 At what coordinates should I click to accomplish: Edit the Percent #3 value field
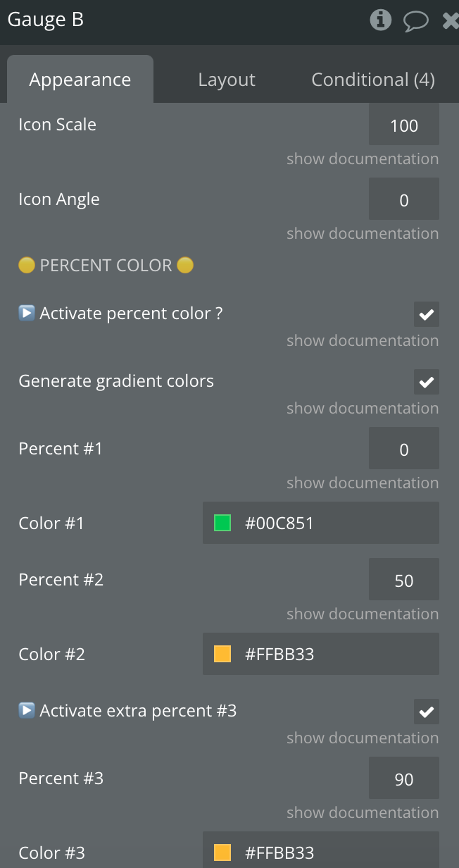[x=403, y=780]
